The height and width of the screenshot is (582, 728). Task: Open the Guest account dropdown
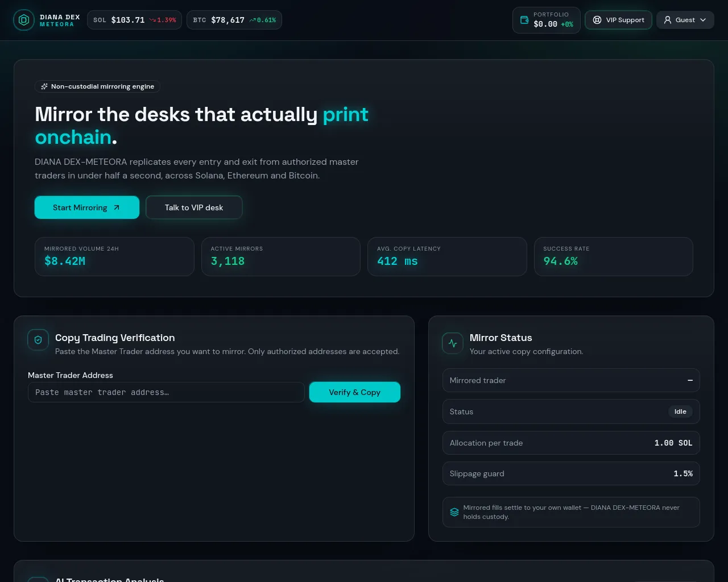[685, 20]
